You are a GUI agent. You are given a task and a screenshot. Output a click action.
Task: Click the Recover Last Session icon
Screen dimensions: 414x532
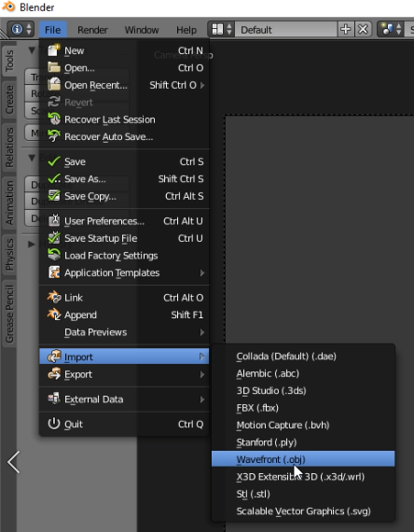(x=53, y=119)
